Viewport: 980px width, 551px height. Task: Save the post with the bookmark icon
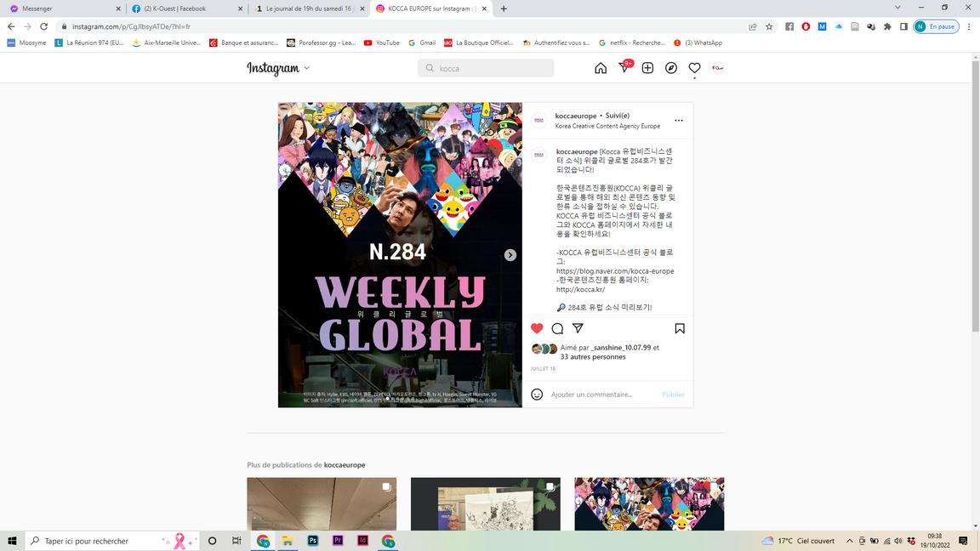(680, 328)
